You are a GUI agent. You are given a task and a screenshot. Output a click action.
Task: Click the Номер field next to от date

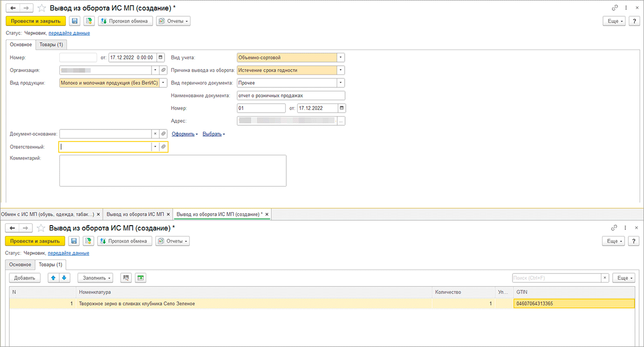(x=78, y=58)
